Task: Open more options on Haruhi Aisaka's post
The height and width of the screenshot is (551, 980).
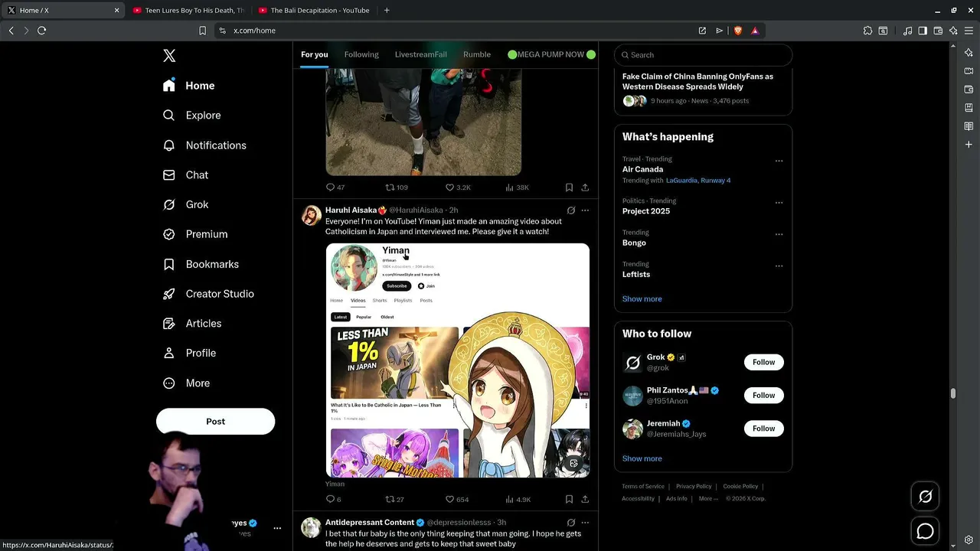Action: pos(585,210)
